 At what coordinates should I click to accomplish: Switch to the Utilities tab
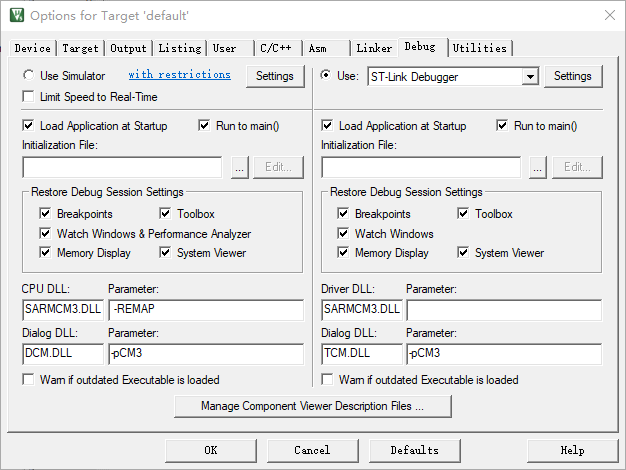tap(480, 48)
